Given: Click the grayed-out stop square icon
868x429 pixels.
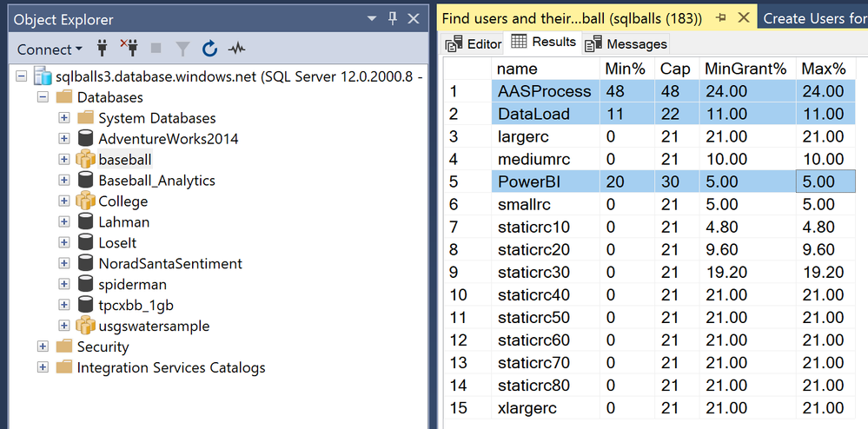Looking at the screenshot, I should click(156, 49).
